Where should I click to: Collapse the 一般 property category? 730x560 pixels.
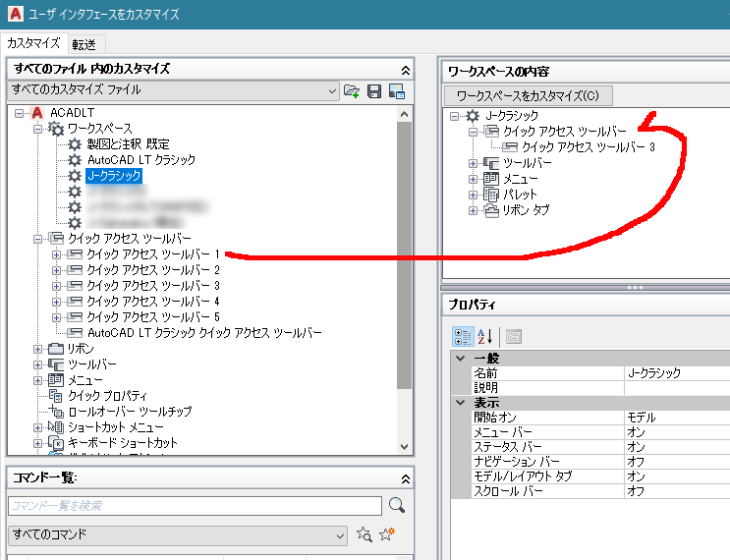click(461, 358)
